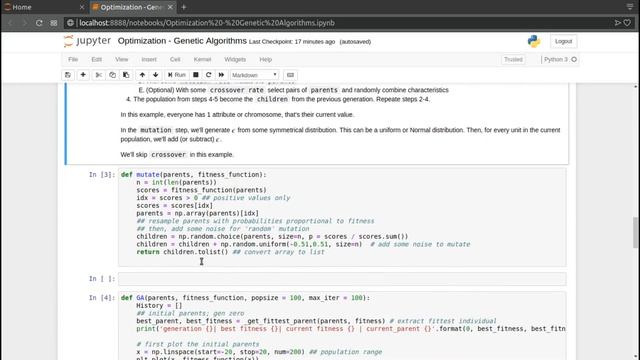Click the 'return children.tolist()' code line
The image size is (640, 360).
182,252
